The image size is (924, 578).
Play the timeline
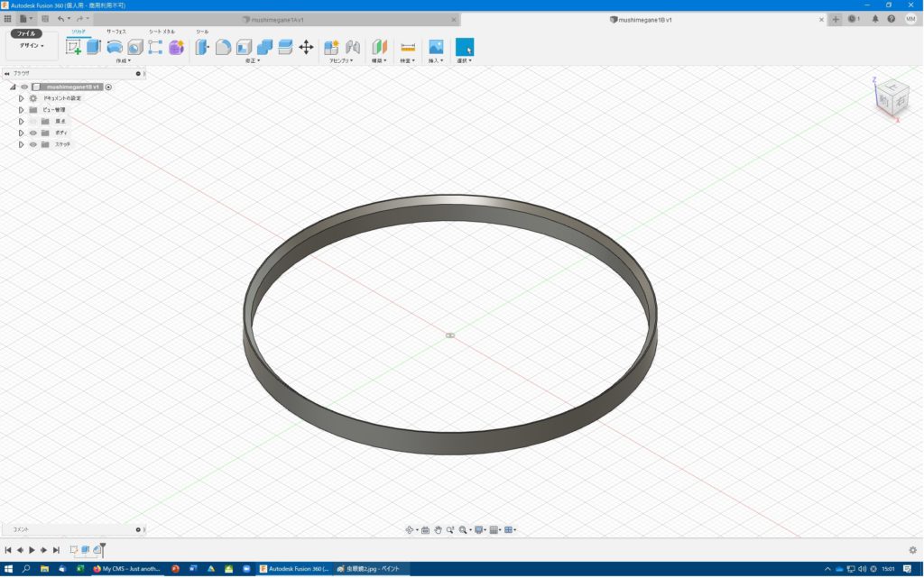coord(32,550)
